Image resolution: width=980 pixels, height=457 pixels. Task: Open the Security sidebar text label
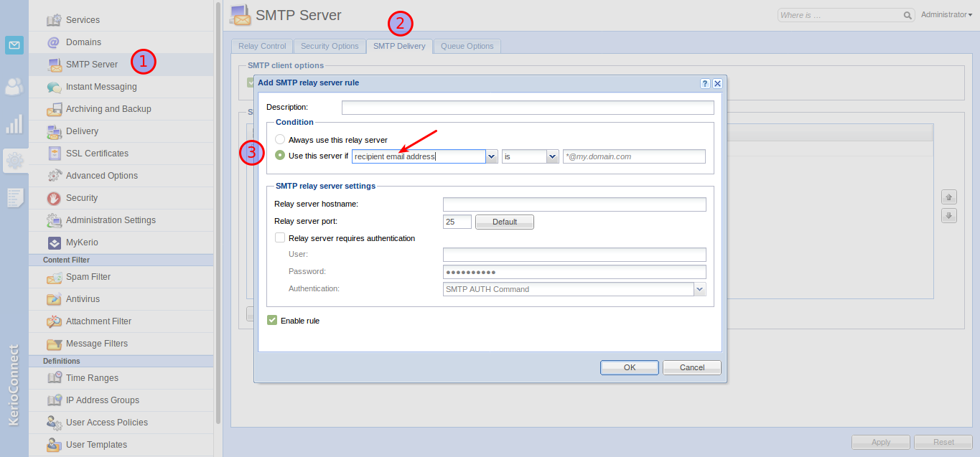coord(82,198)
